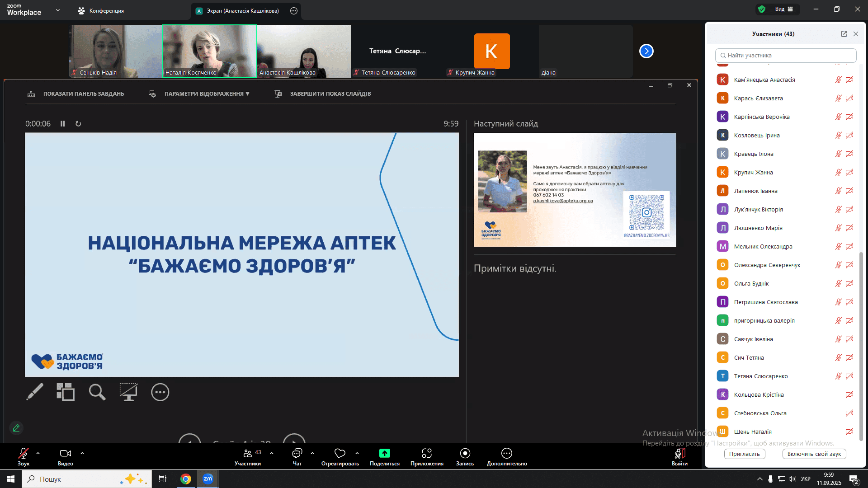The image size is (868, 488).
Task: Select the Крупич Жанна participant tile
Action: pyautogui.click(x=492, y=51)
